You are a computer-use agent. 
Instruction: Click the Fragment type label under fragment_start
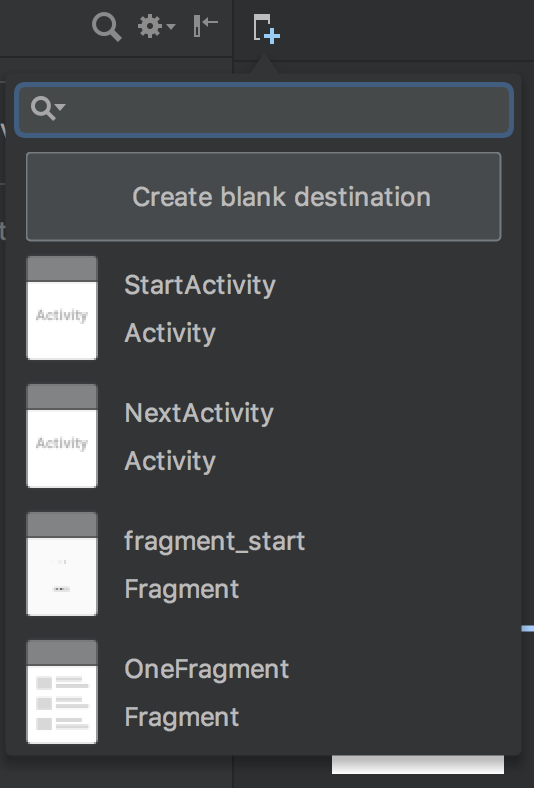pyautogui.click(x=181, y=589)
